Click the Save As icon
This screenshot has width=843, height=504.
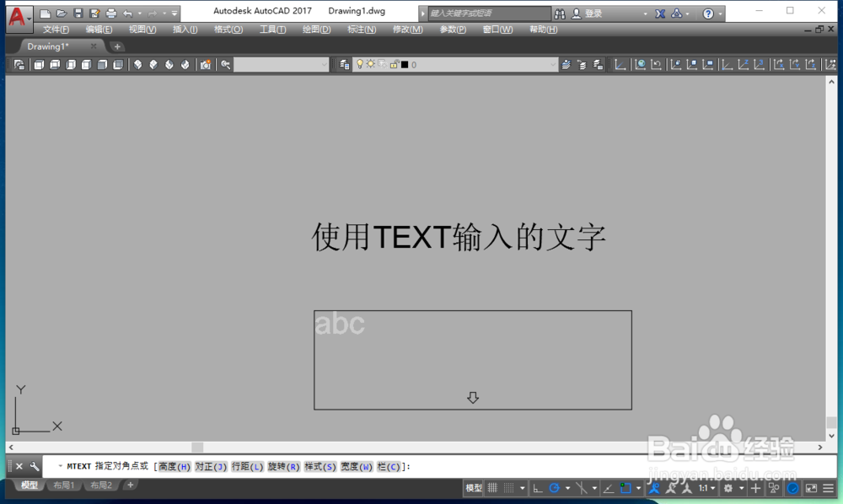94,13
